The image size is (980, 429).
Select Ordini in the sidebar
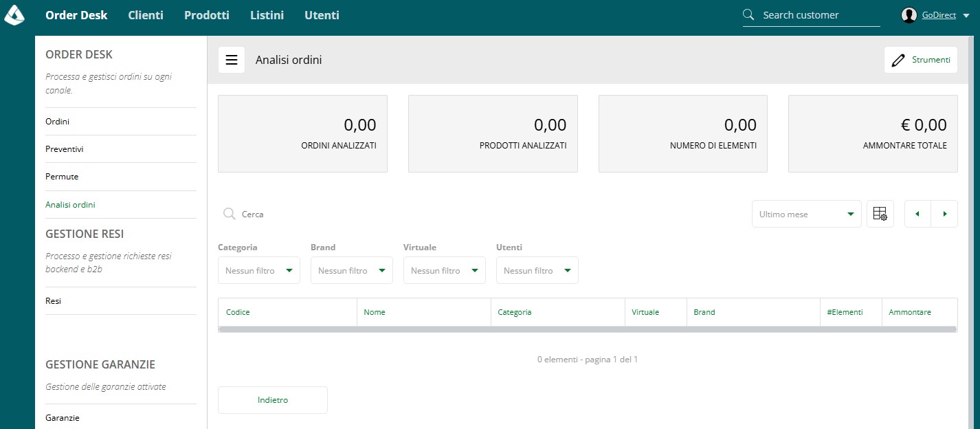[120, 122]
